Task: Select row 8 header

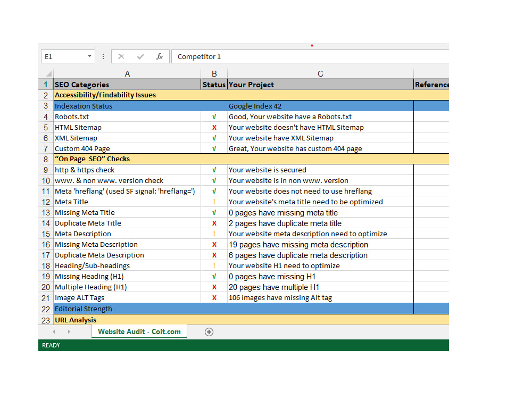Action: click(45, 159)
